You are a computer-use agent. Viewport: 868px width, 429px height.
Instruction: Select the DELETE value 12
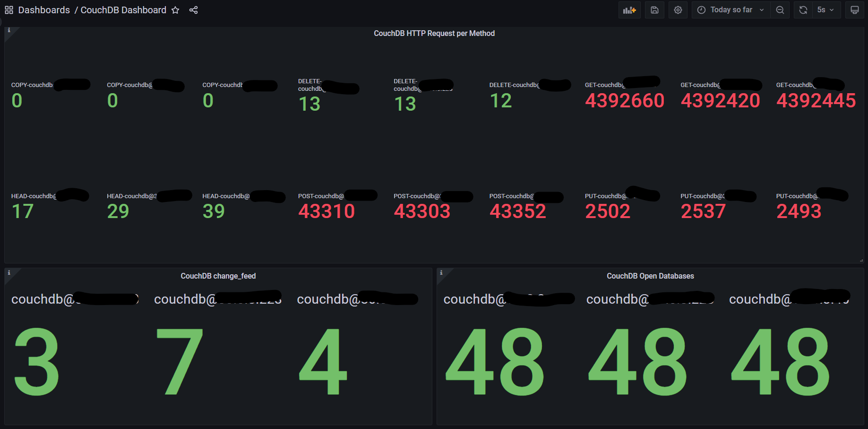[501, 101]
